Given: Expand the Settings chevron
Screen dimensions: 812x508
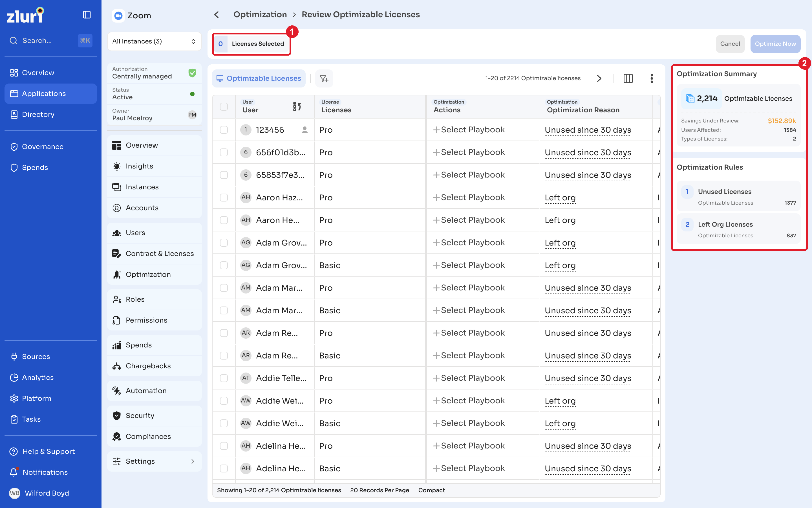Looking at the screenshot, I should tap(193, 461).
